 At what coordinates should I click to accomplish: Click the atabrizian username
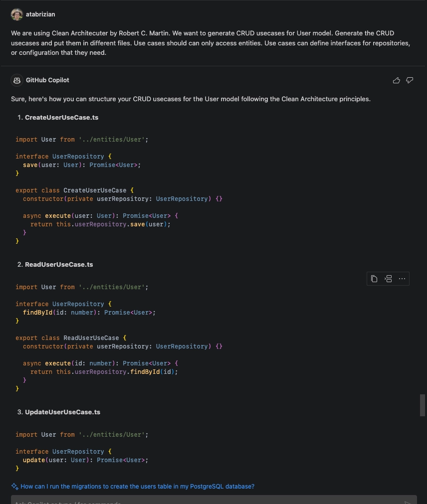40,14
